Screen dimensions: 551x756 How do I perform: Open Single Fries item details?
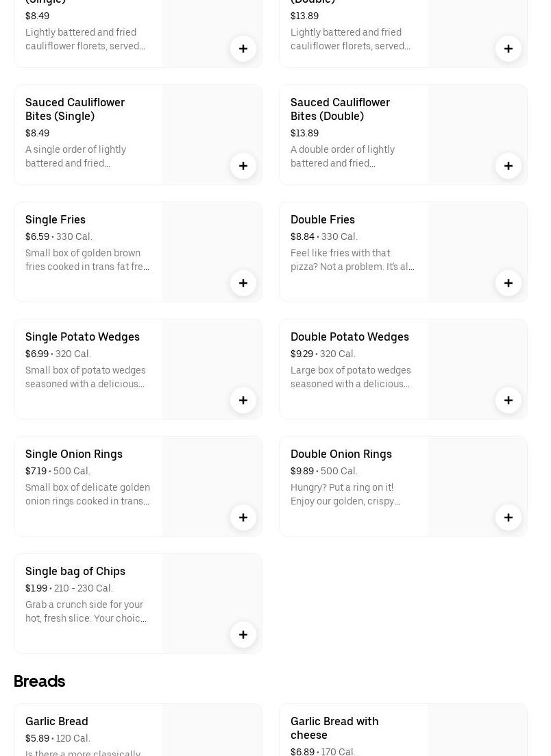(56, 219)
